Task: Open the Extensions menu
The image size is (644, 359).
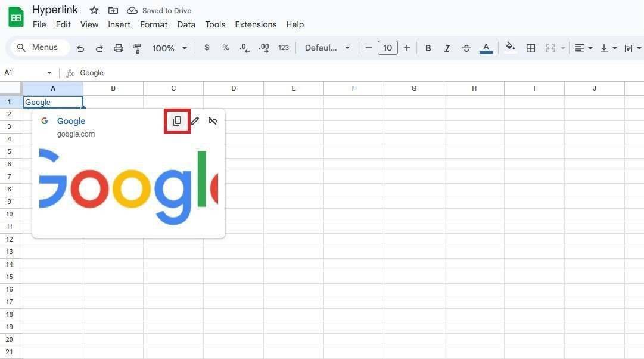Action: coord(256,24)
